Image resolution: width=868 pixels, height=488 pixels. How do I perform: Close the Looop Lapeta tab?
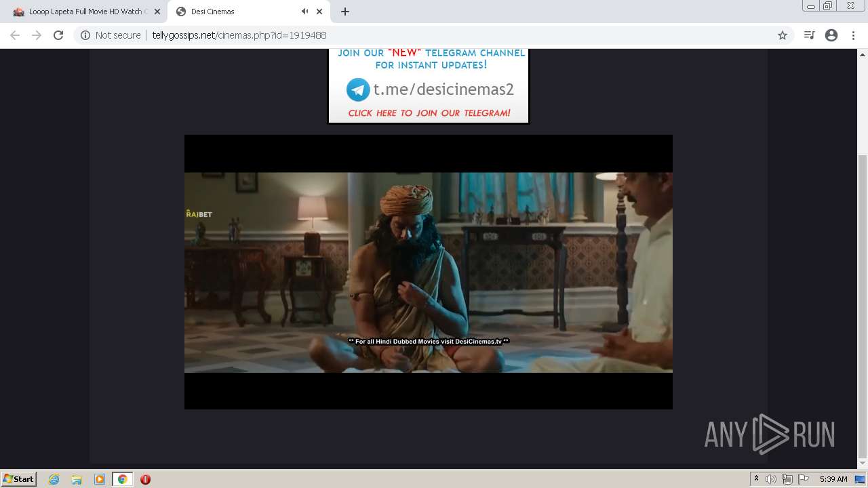coord(157,12)
